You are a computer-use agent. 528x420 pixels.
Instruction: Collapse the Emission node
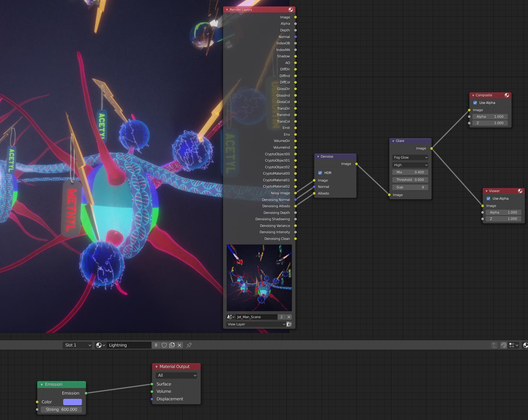(x=42, y=385)
